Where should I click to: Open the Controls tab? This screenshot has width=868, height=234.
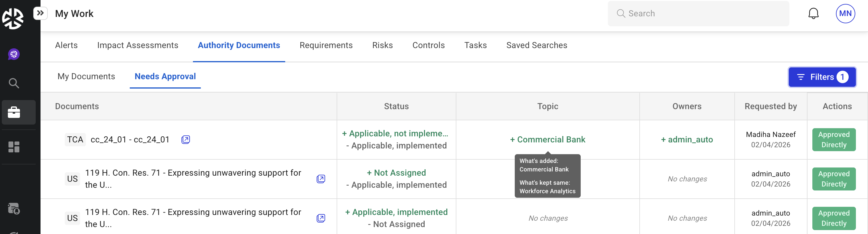tap(429, 45)
